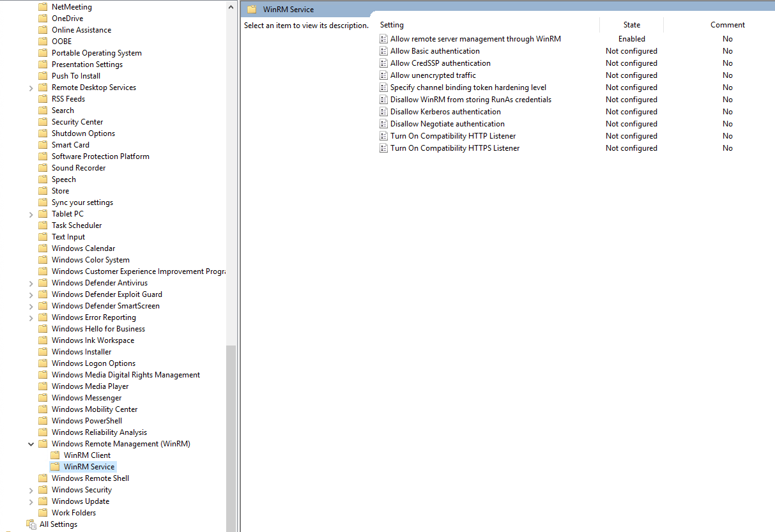
Task: Sort by the State column header
Action: [631, 25]
